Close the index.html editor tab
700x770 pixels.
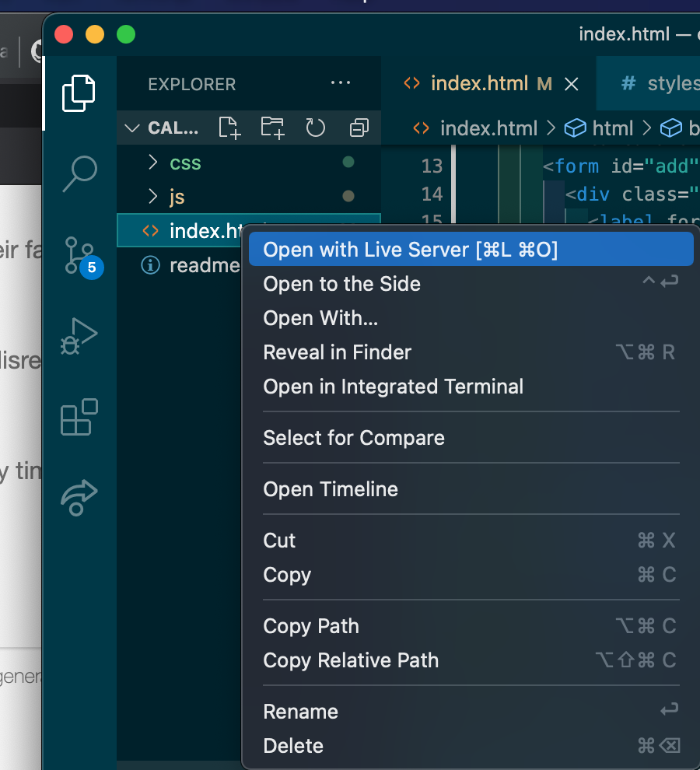point(572,83)
